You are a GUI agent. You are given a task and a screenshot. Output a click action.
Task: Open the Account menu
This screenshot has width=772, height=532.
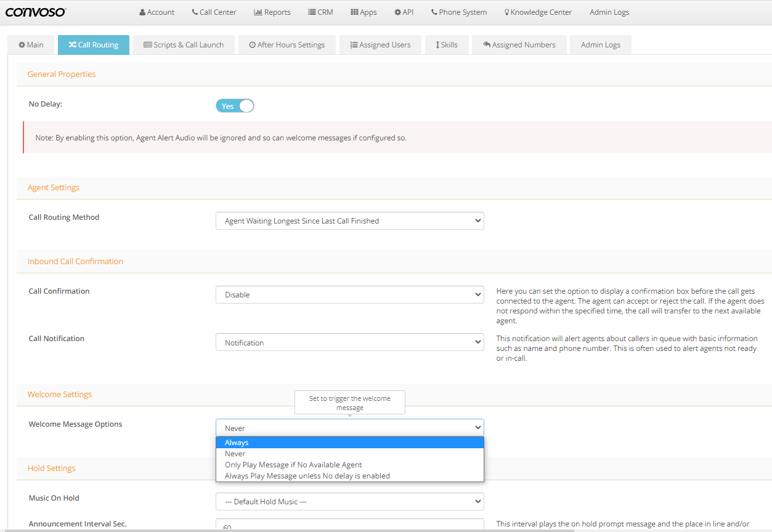coord(157,12)
